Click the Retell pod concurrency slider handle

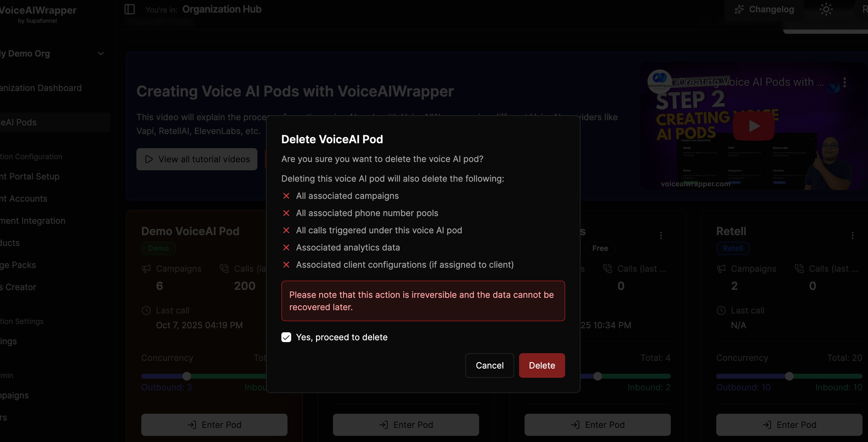[x=789, y=376]
